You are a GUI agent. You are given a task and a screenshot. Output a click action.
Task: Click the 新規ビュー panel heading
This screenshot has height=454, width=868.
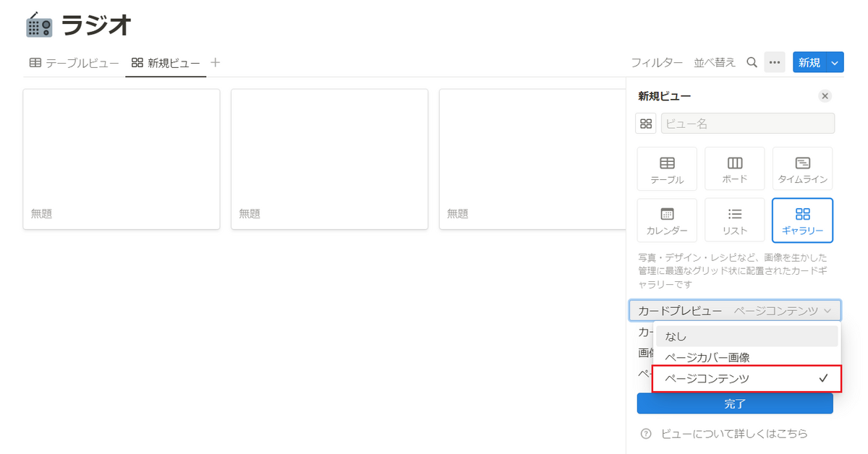[x=664, y=96]
